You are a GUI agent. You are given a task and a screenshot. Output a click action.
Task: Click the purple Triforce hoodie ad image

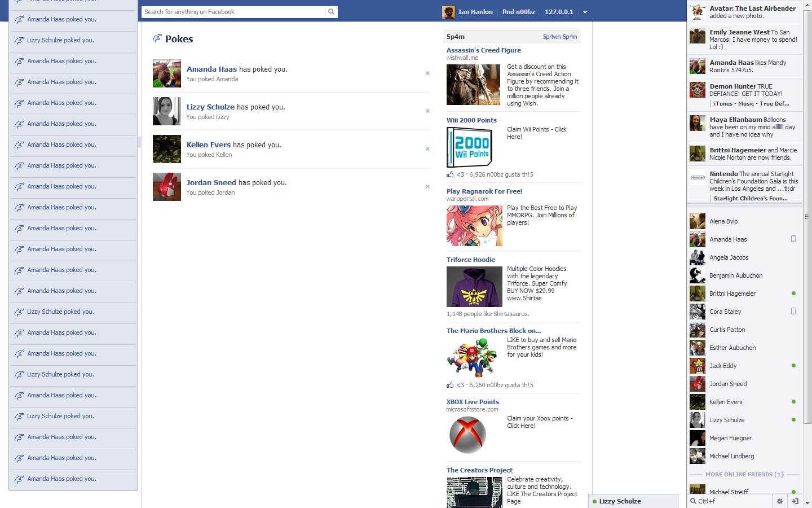point(474,287)
